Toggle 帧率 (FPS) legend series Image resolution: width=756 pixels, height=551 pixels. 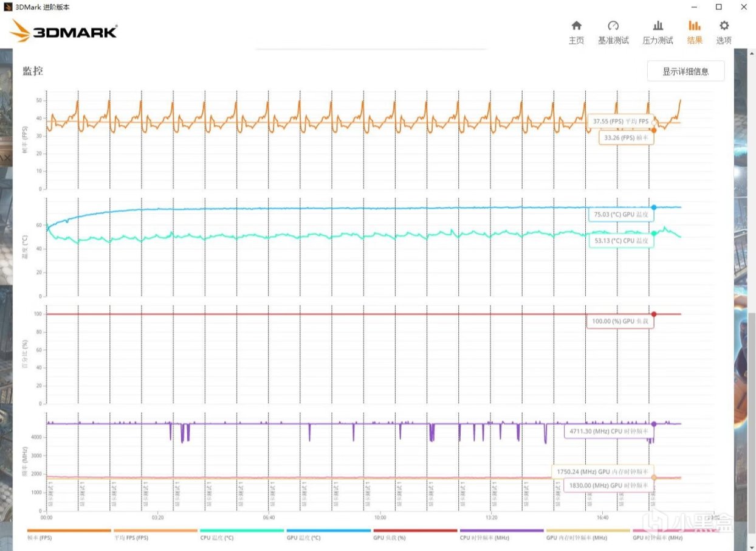click(x=69, y=534)
